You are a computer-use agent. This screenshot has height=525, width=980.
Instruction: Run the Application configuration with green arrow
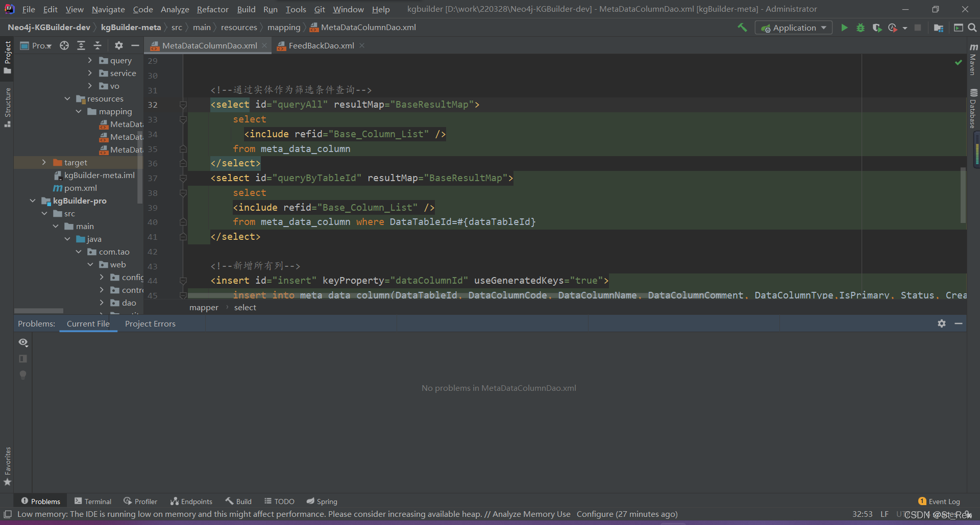844,28
